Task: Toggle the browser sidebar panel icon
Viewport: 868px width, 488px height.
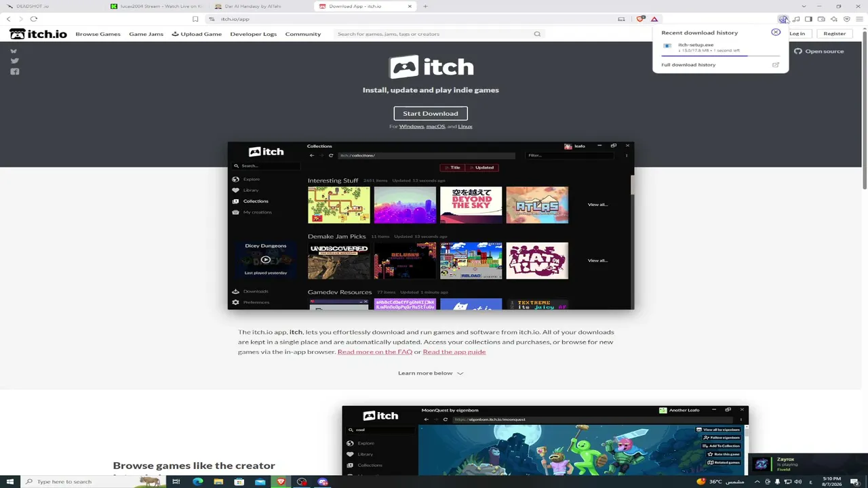Action: tap(808, 19)
